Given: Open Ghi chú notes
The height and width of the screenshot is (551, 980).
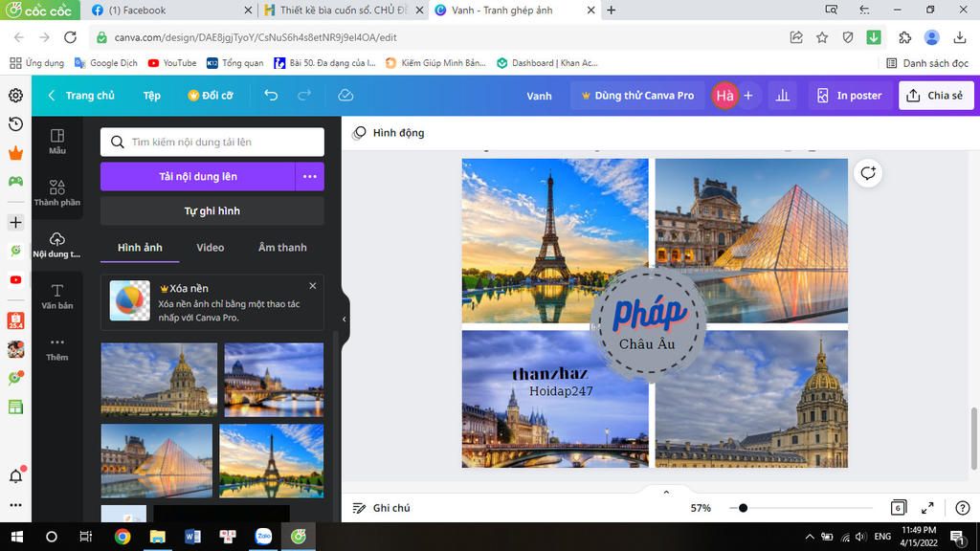Looking at the screenshot, I should [381, 508].
